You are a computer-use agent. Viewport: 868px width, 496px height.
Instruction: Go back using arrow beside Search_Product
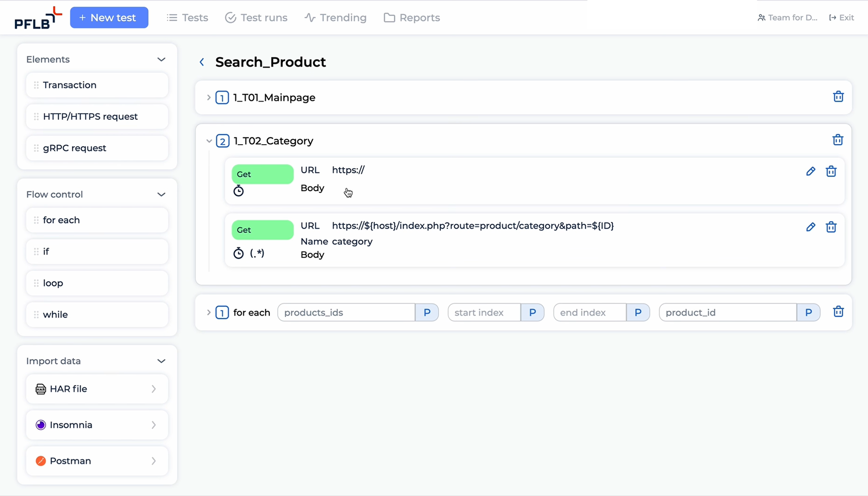202,62
